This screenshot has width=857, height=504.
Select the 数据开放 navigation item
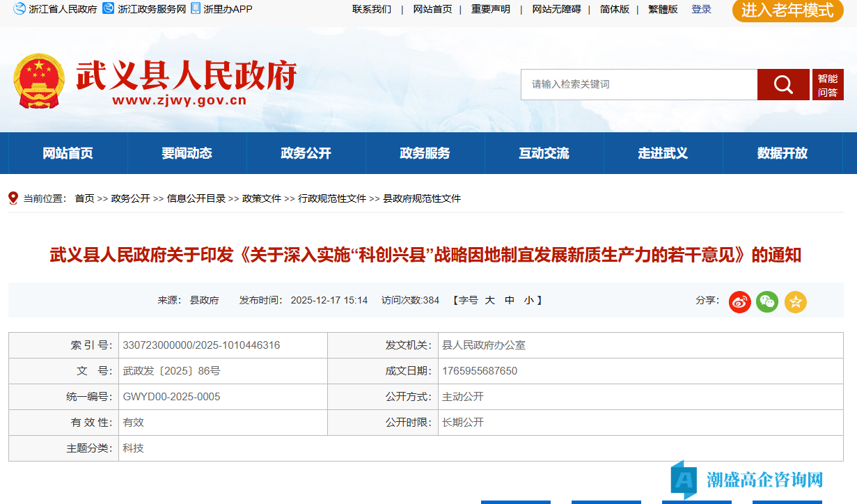tap(782, 153)
